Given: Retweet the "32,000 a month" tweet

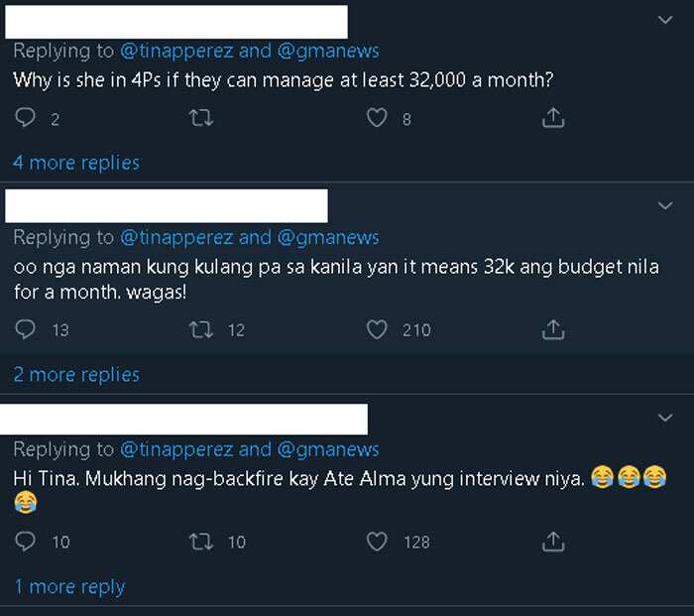Looking at the screenshot, I should tap(201, 118).
